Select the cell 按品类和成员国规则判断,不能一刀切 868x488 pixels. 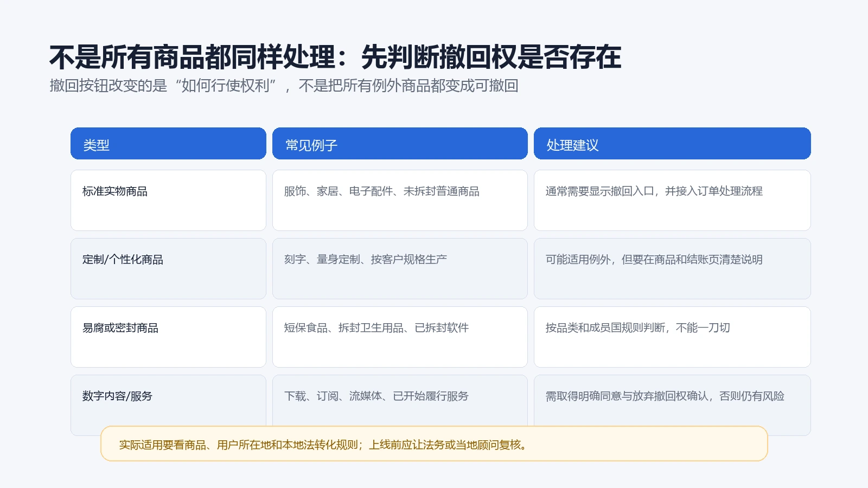point(672,337)
